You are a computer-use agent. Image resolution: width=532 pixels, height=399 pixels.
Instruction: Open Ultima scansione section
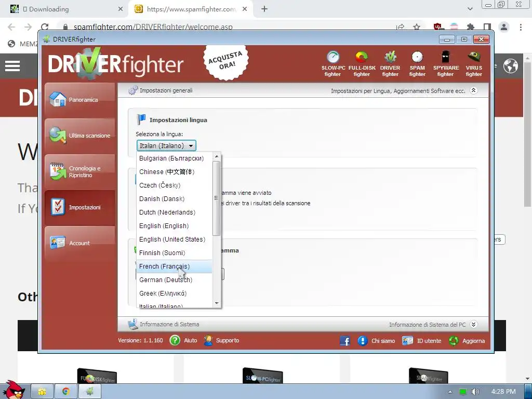(79, 136)
